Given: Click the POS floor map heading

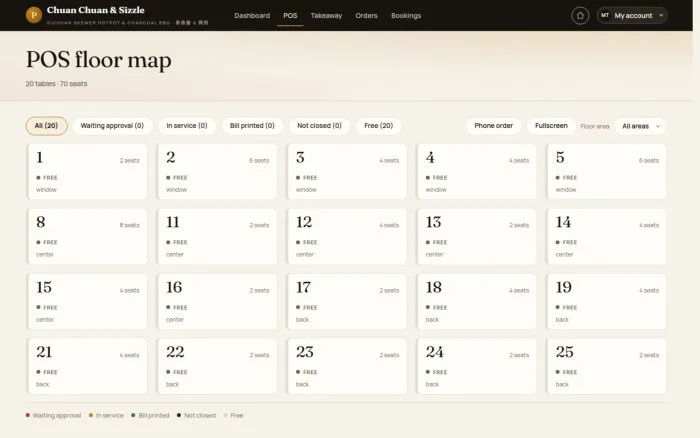Looking at the screenshot, I should pyautogui.click(x=99, y=60).
